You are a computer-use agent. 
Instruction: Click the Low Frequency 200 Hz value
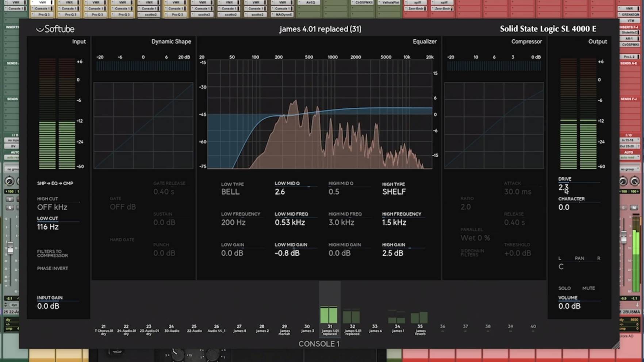click(233, 222)
